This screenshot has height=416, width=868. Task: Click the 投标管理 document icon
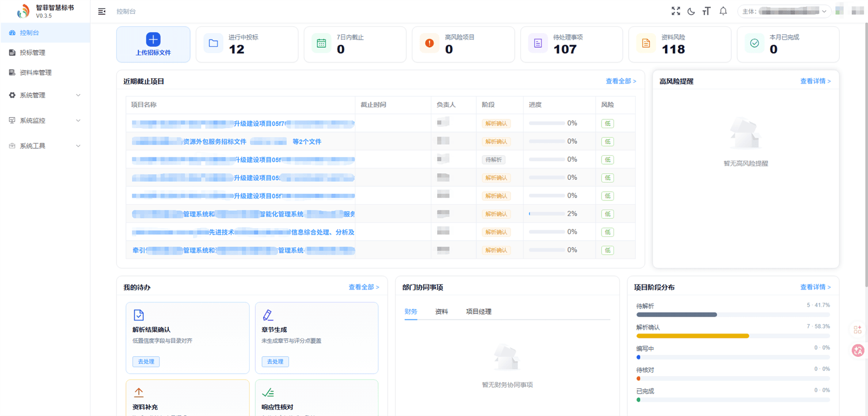(x=12, y=53)
